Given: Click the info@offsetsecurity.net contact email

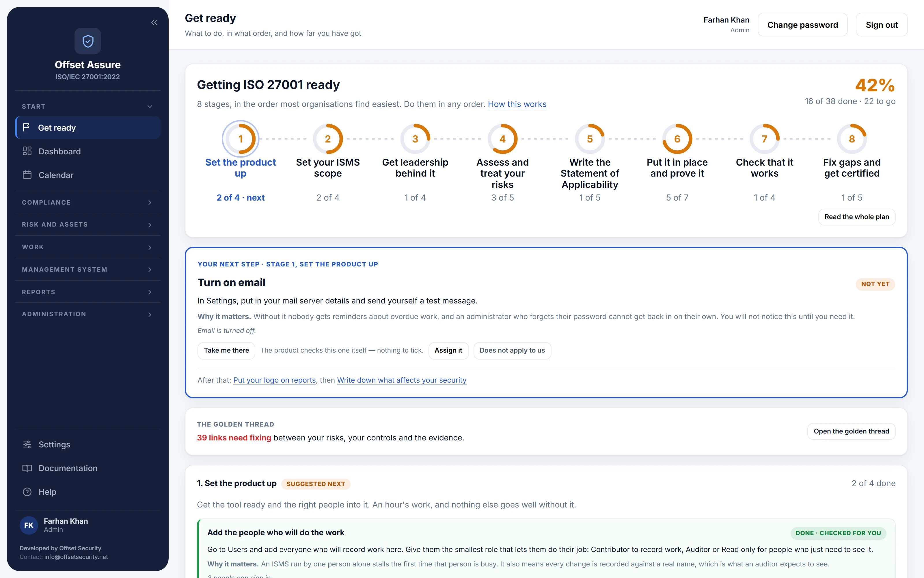Looking at the screenshot, I should tap(76, 557).
